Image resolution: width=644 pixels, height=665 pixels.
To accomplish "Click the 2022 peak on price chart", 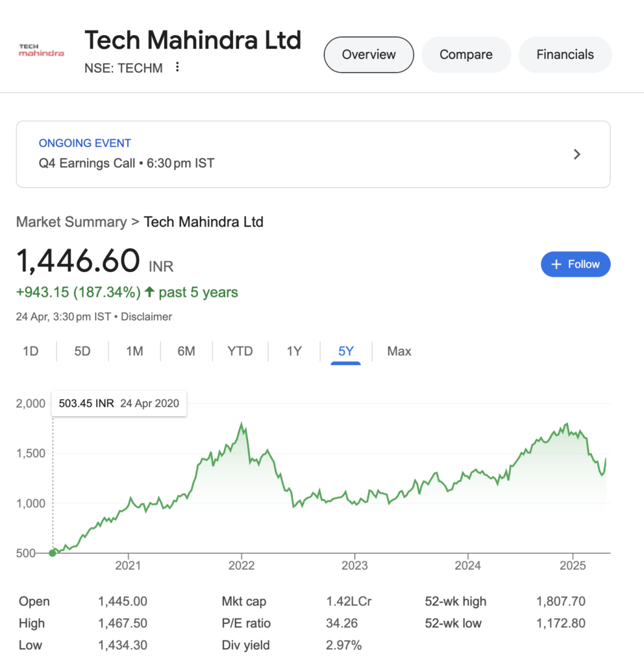I will (x=241, y=423).
